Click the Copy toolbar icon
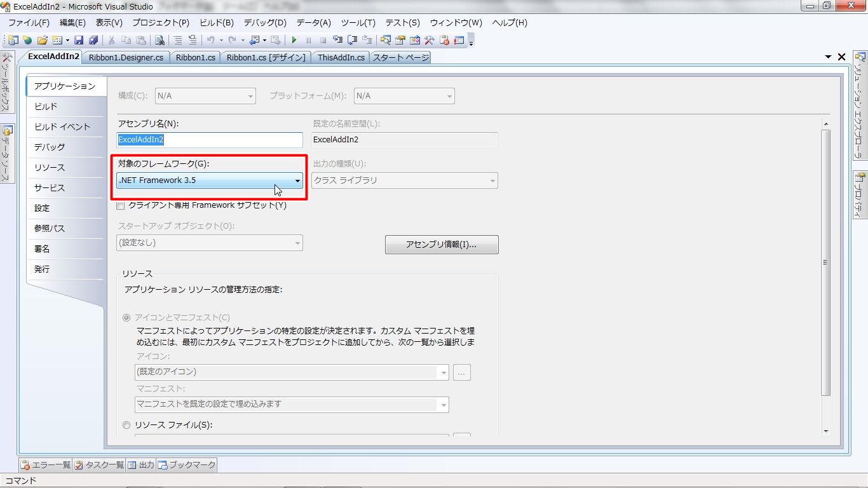Viewport: 868px width, 488px height. pos(126,40)
